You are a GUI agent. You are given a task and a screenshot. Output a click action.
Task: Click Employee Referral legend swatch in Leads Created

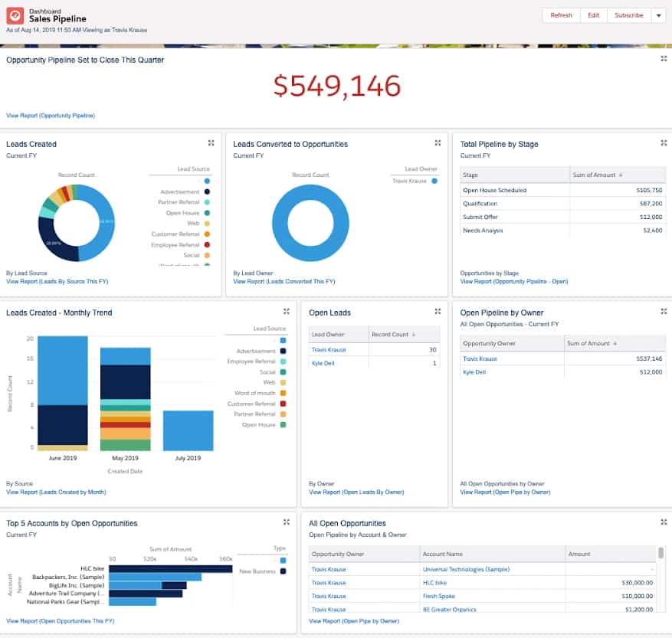[x=207, y=244]
